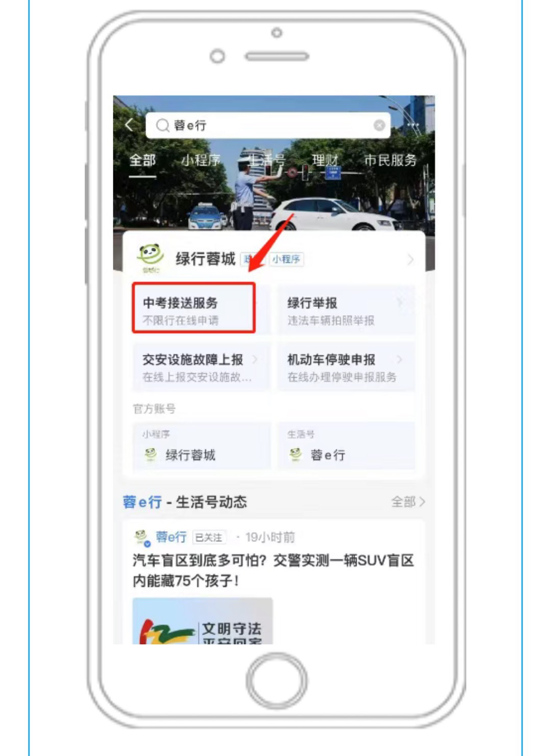Screen dimensions: 548x756
Task: Toggle the 已关注 follow status
Action: 209,538
